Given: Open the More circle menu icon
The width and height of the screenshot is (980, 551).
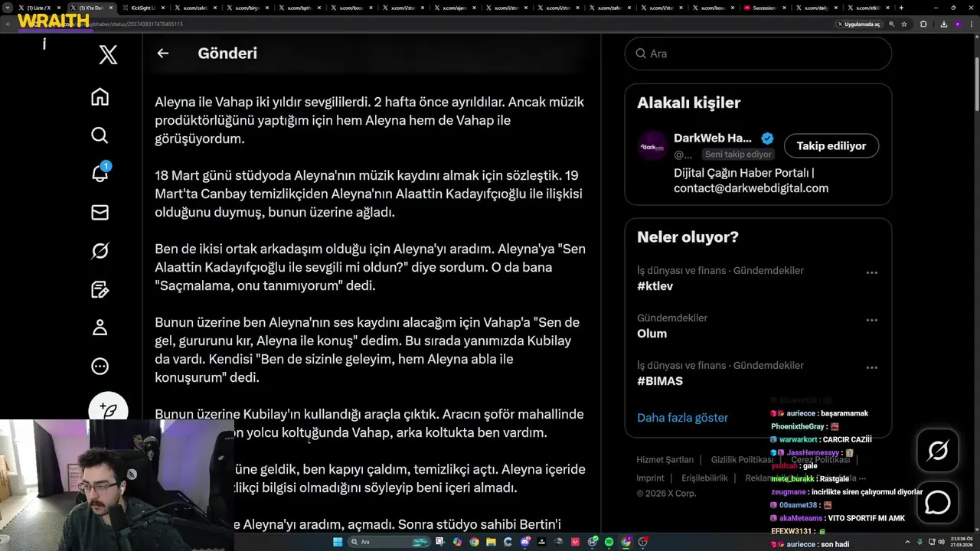Looking at the screenshot, I should (100, 367).
